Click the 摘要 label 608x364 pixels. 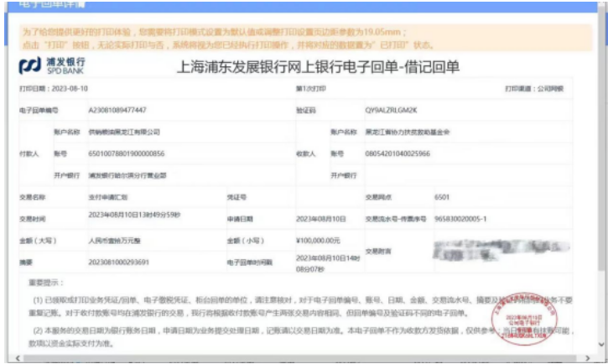(x=26, y=263)
